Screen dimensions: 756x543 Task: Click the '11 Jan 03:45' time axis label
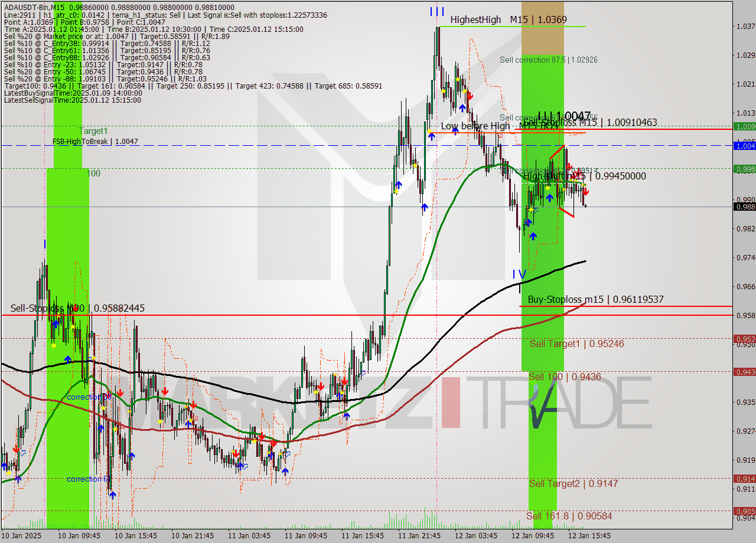point(249,536)
